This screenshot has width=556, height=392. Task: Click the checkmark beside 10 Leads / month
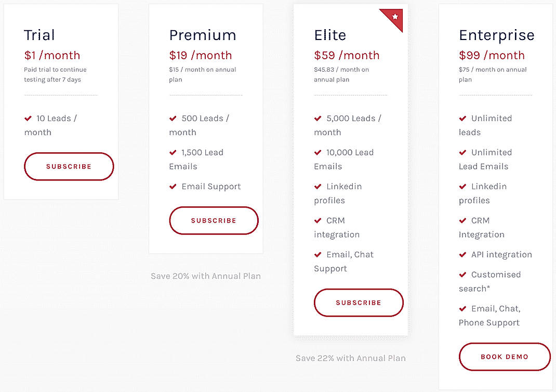click(28, 119)
